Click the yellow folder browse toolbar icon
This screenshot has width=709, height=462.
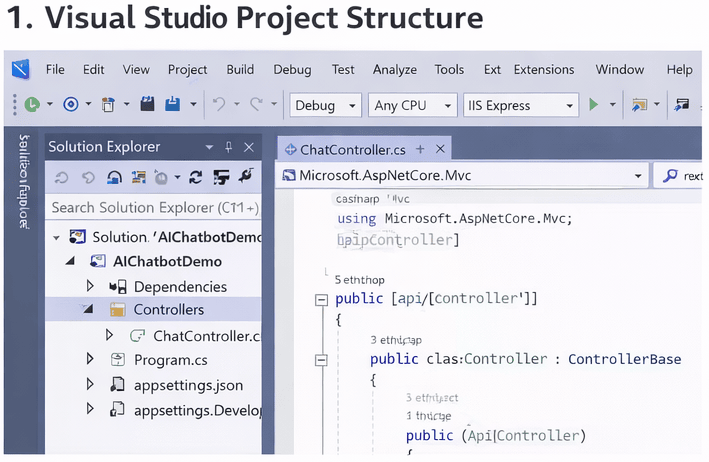[x=639, y=105]
